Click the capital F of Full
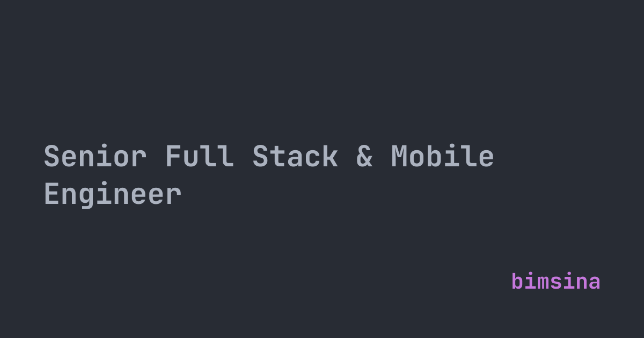Screen dimensions: 644x338 173,157
